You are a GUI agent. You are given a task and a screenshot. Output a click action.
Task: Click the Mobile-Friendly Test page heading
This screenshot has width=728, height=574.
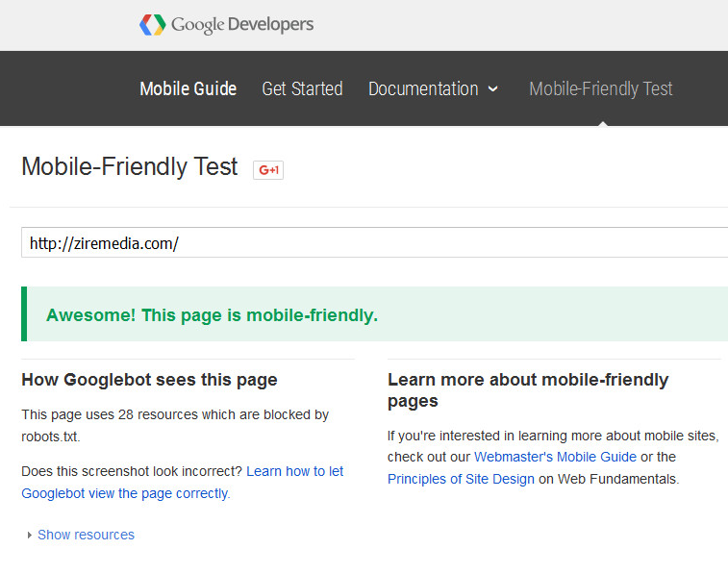(130, 166)
